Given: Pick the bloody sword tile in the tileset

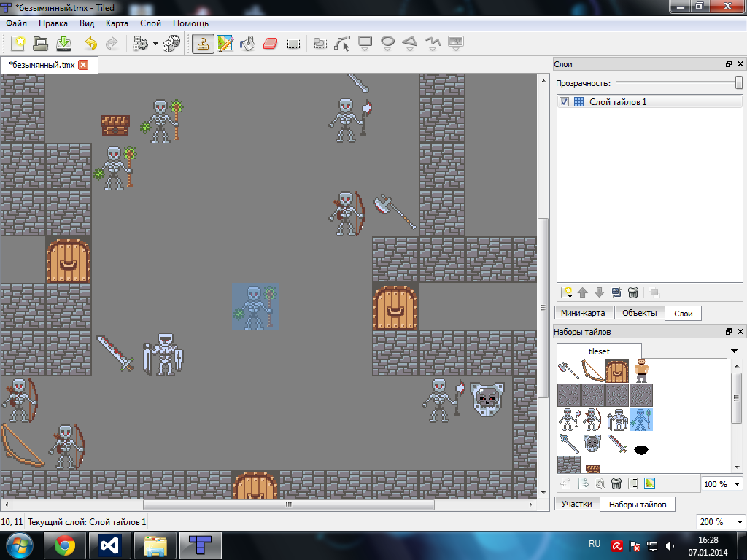Looking at the screenshot, I should (x=617, y=444).
